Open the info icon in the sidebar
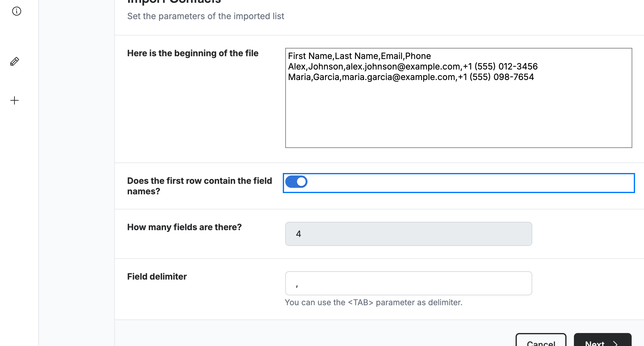 pyautogui.click(x=17, y=11)
